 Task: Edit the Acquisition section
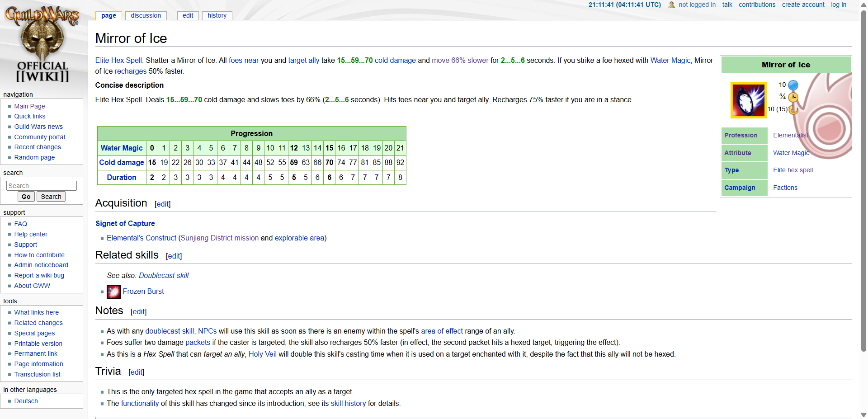pyautogui.click(x=163, y=204)
